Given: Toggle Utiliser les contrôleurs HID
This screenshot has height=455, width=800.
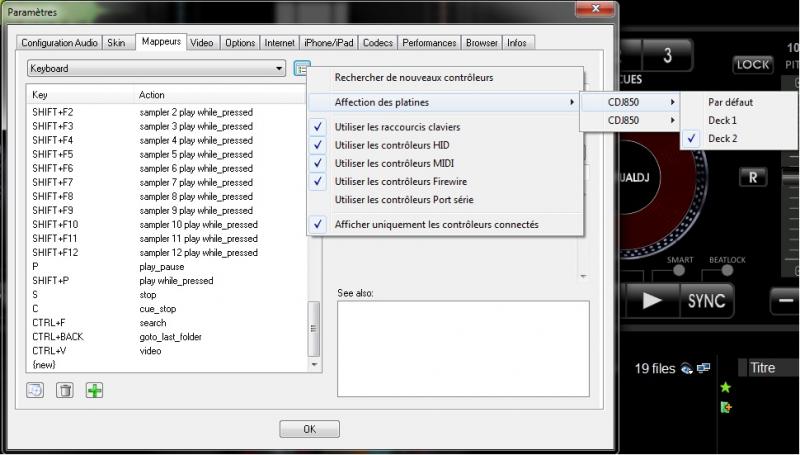Looking at the screenshot, I should coord(444,145).
